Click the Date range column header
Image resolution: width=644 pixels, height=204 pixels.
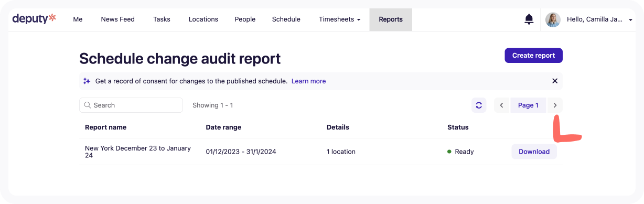(223, 127)
